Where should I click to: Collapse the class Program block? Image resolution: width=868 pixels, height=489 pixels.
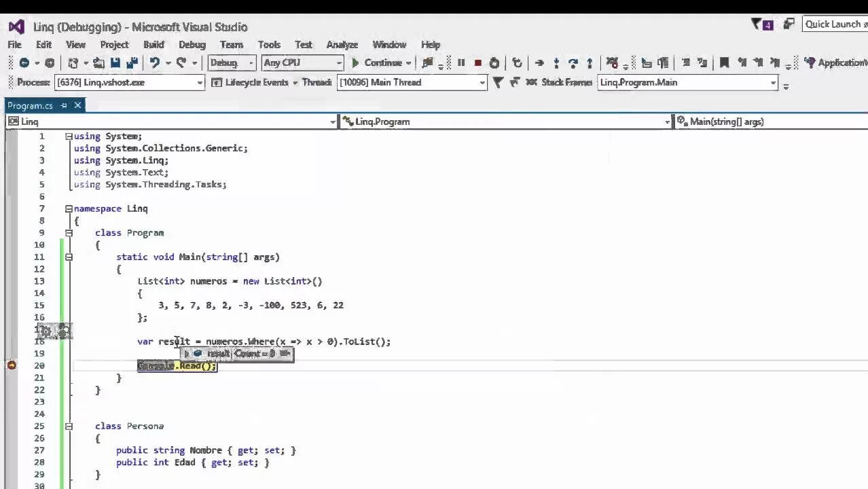click(x=69, y=233)
